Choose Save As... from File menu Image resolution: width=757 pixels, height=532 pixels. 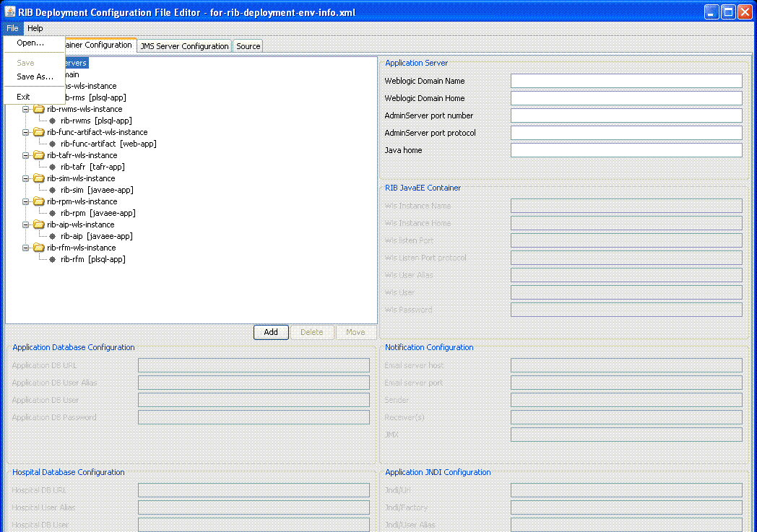[x=35, y=77]
